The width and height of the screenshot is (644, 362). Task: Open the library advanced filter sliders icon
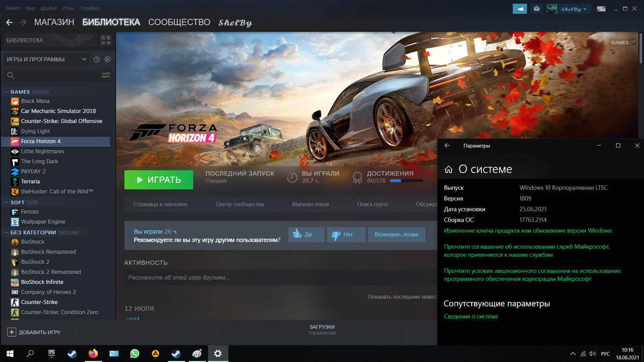(106, 76)
